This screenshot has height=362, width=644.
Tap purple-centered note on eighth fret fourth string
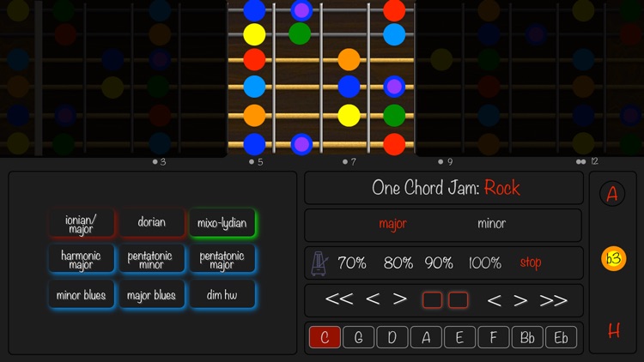click(x=394, y=87)
